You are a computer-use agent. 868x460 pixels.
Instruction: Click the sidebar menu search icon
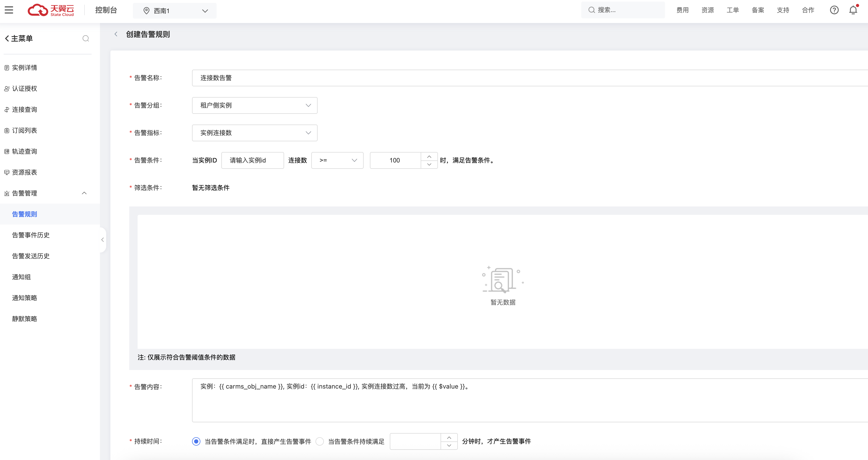pyautogui.click(x=86, y=38)
